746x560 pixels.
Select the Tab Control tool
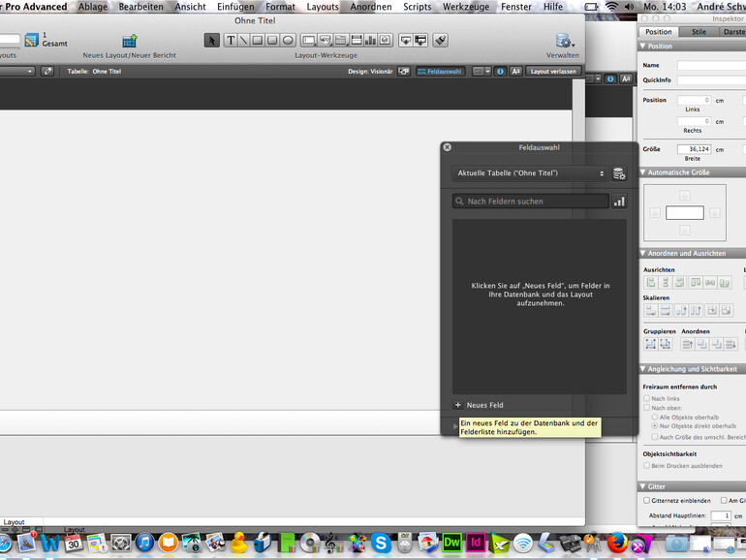pos(341,41)
